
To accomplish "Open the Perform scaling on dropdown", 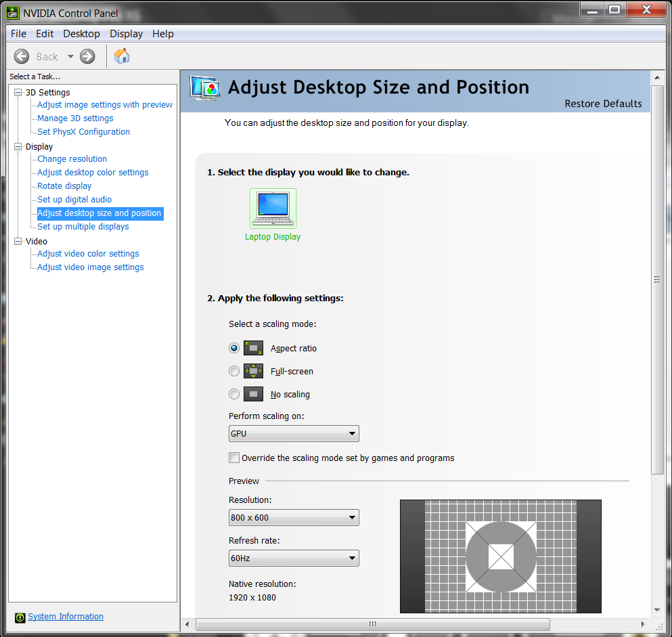I will pyautogui.click(x=294, y=433).
